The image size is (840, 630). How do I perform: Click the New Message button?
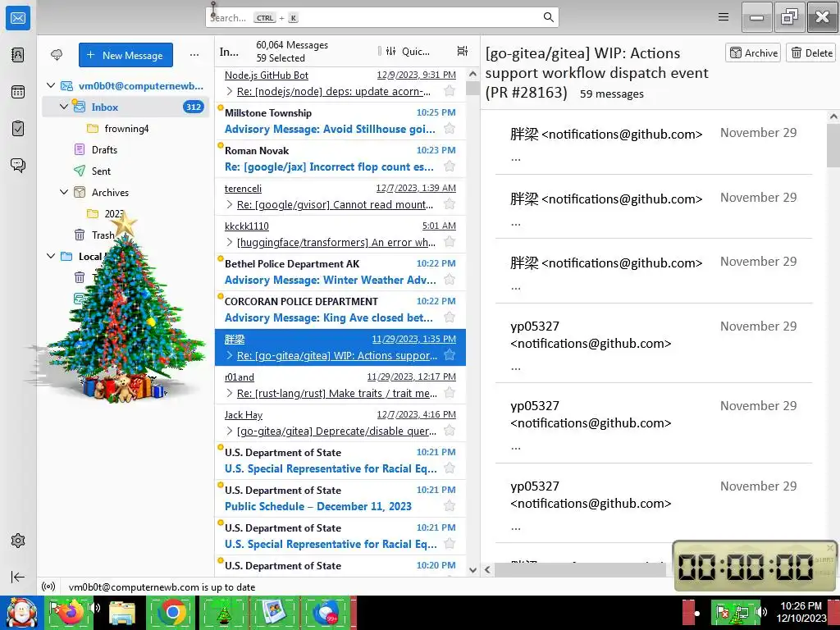[126, 55]
